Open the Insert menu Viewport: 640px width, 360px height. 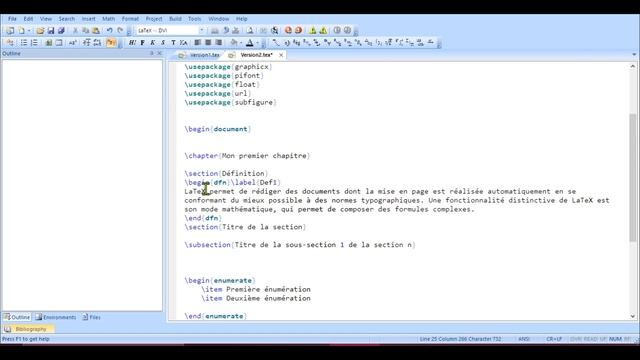(88, 19)
